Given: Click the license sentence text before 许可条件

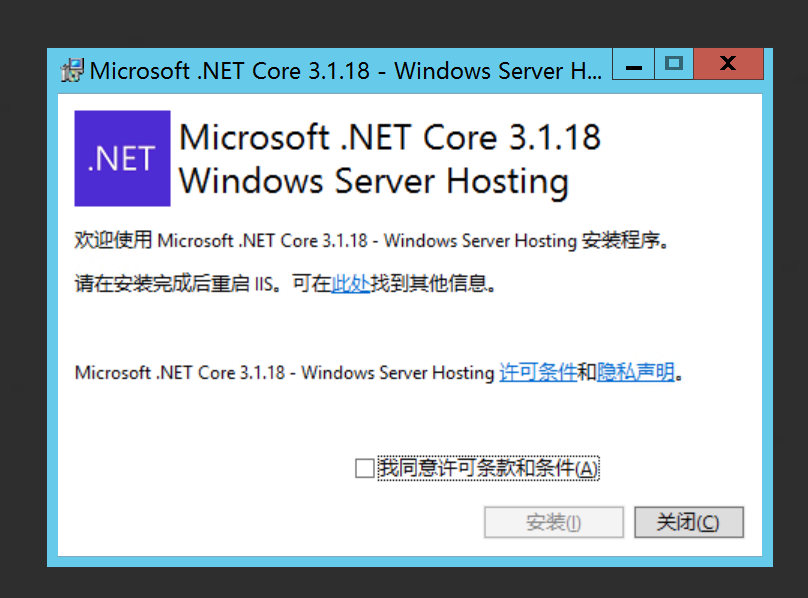Looking at the screenshot, I should tap(284, 372).
